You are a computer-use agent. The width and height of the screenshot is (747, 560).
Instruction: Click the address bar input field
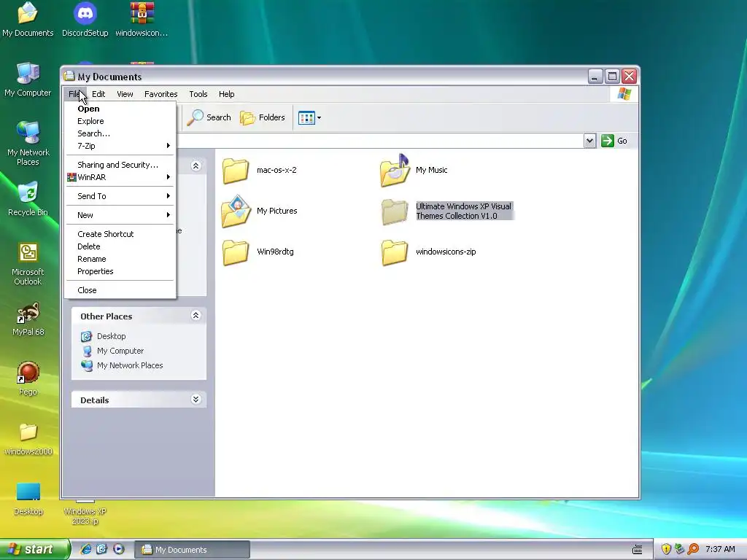(x=380, y=141)
